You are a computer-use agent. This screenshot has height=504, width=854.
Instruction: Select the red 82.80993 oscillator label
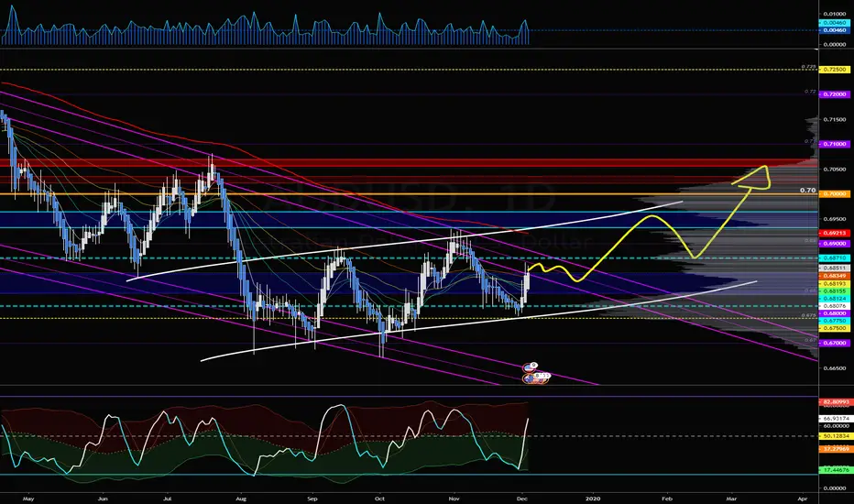[835, 402]
